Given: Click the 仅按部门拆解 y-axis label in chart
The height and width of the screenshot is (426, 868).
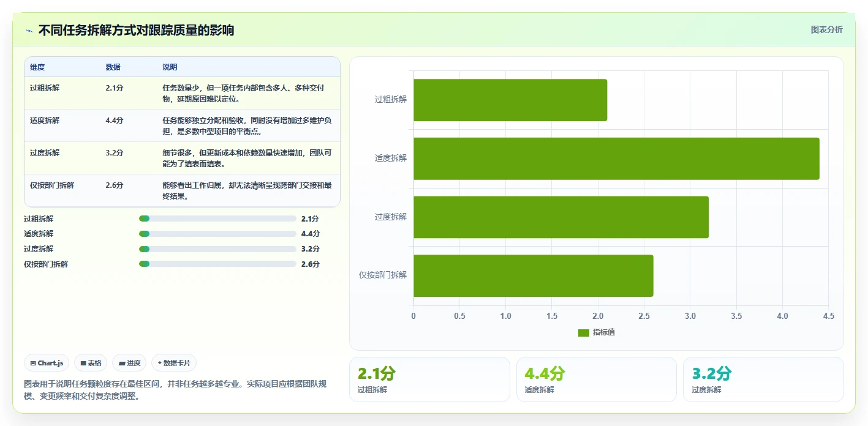Looking at the screenshot, I should coord(383,275).
